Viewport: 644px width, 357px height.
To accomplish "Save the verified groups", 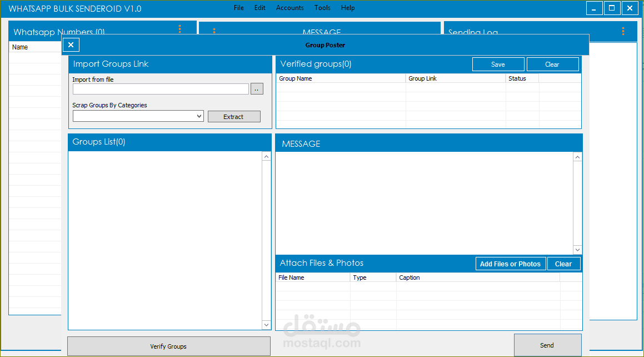I will [x=498, y=65].
